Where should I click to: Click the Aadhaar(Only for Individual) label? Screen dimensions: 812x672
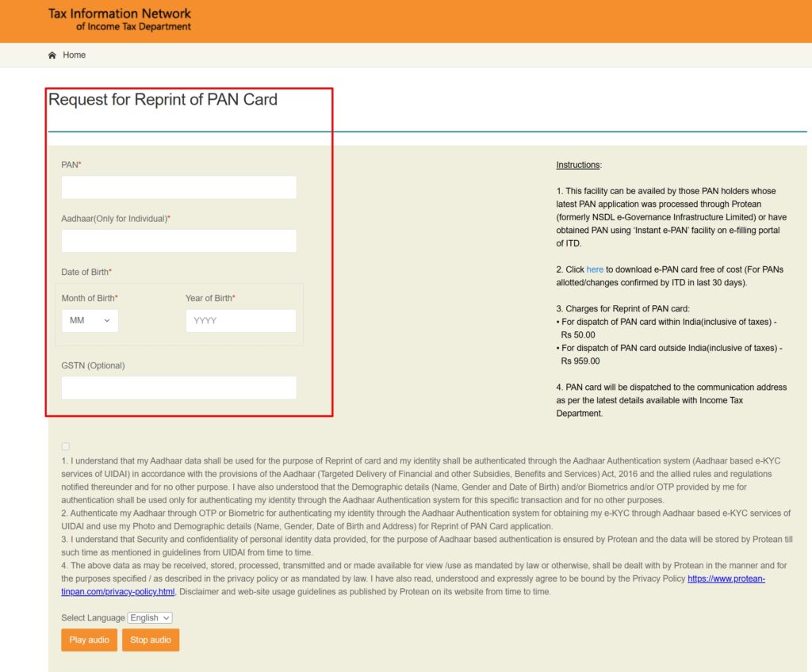115,218
